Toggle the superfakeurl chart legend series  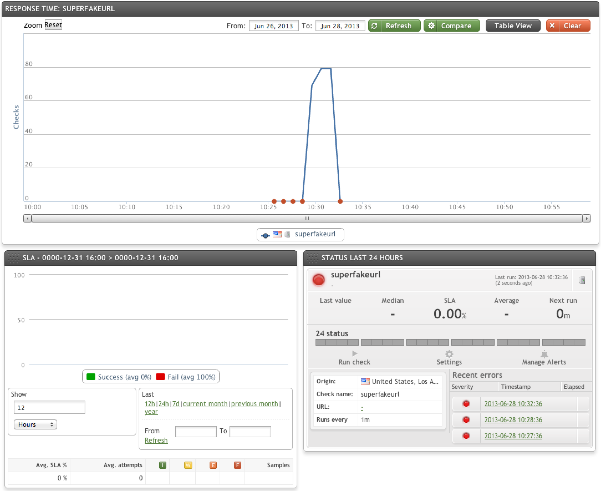(x=300, y=233)
